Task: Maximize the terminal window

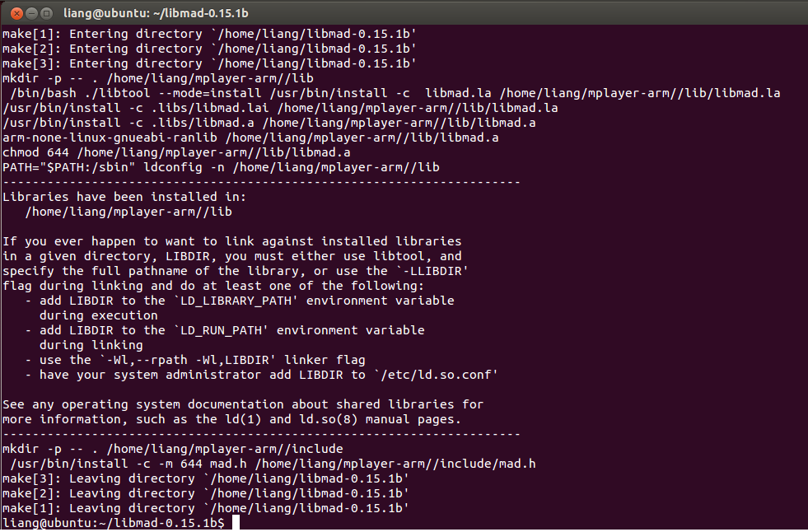Action: (x=46, y=13)
